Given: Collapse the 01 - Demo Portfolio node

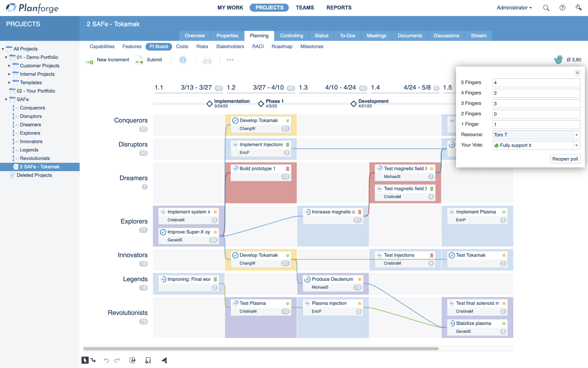Looking at the screenshot, I should (x=6, y=57).
